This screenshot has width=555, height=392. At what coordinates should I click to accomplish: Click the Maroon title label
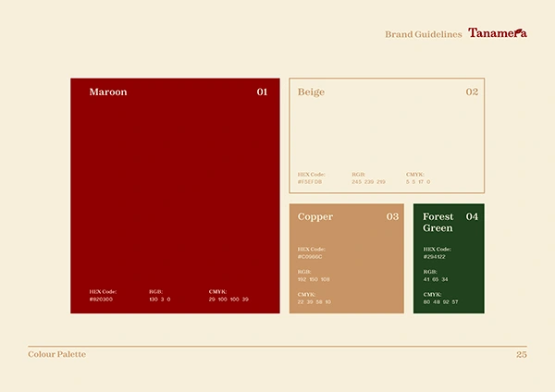[x=108, y=92]
